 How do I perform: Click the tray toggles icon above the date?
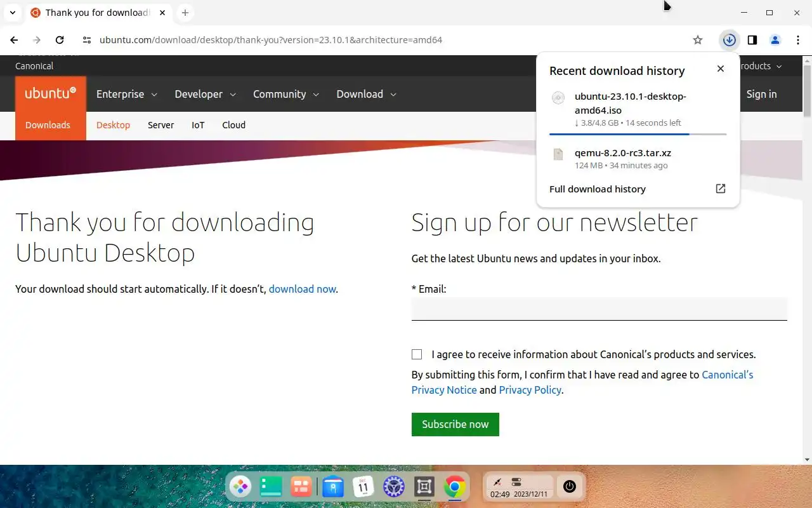[x=516, y=482]
